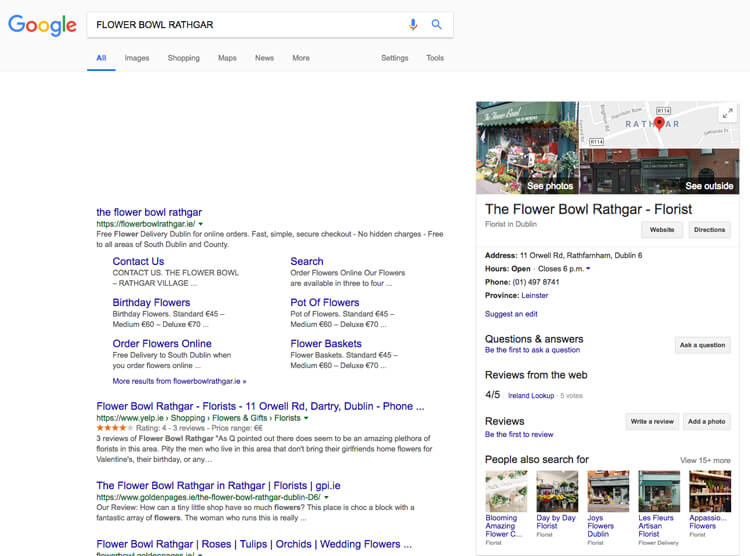
Task: Open 'the flower bowl rathgar' result
Action: tap(149, 212)
